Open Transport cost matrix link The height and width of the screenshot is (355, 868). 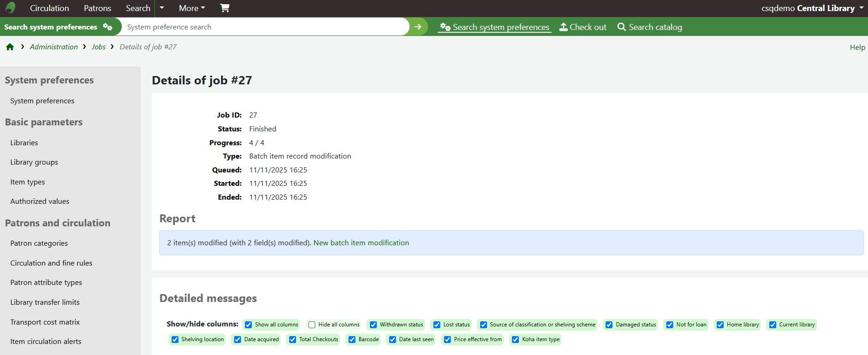pos(45,322)
